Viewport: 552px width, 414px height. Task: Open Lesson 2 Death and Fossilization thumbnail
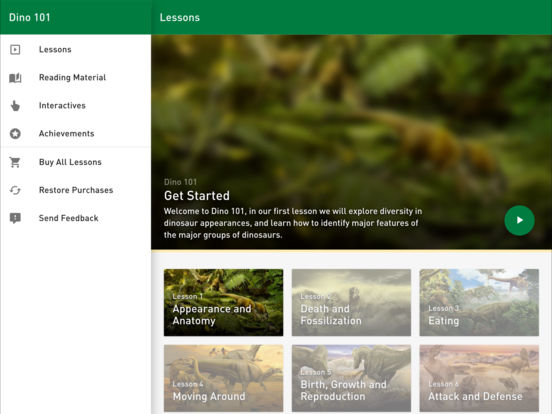tap(351, 302)
